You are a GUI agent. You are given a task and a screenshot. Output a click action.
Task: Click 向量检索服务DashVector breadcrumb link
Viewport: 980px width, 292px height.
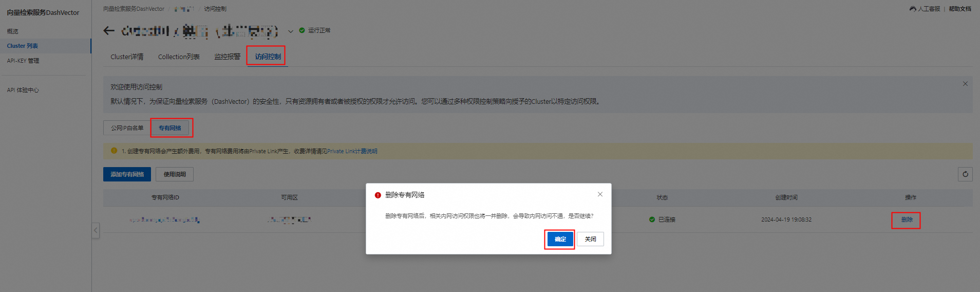tap(134, 9)
